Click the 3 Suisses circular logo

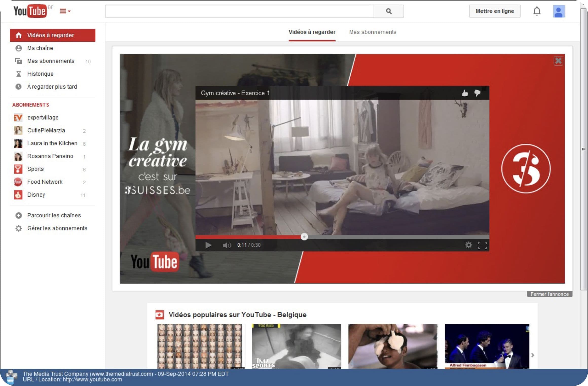point(526,169)
